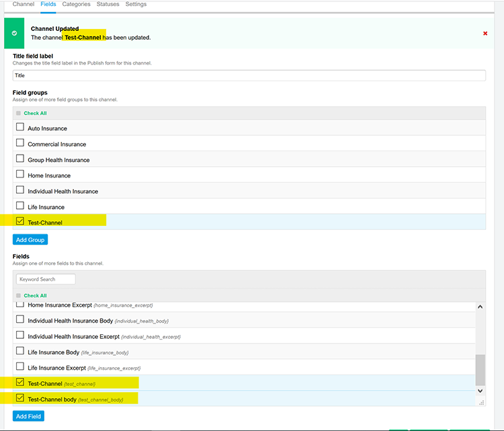Image resolution: width=504 pixels, height=431 pixels.
Task: Open the Categories tab
Action: (76, 4)
